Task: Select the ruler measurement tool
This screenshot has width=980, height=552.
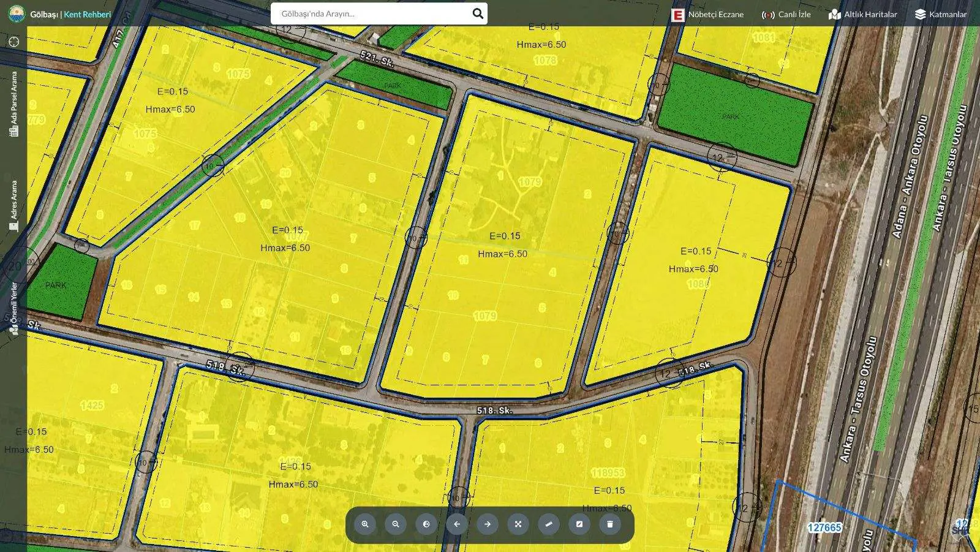Action: click(x=549, y=524)
